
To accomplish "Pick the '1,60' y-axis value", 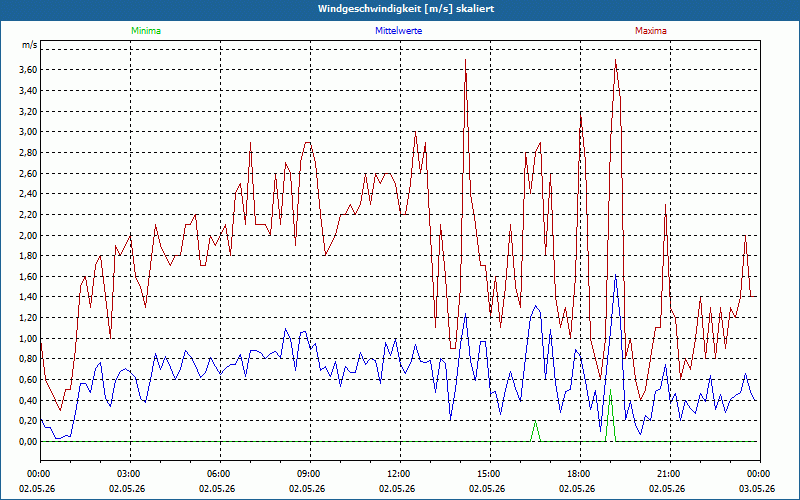I will point(28,277).
